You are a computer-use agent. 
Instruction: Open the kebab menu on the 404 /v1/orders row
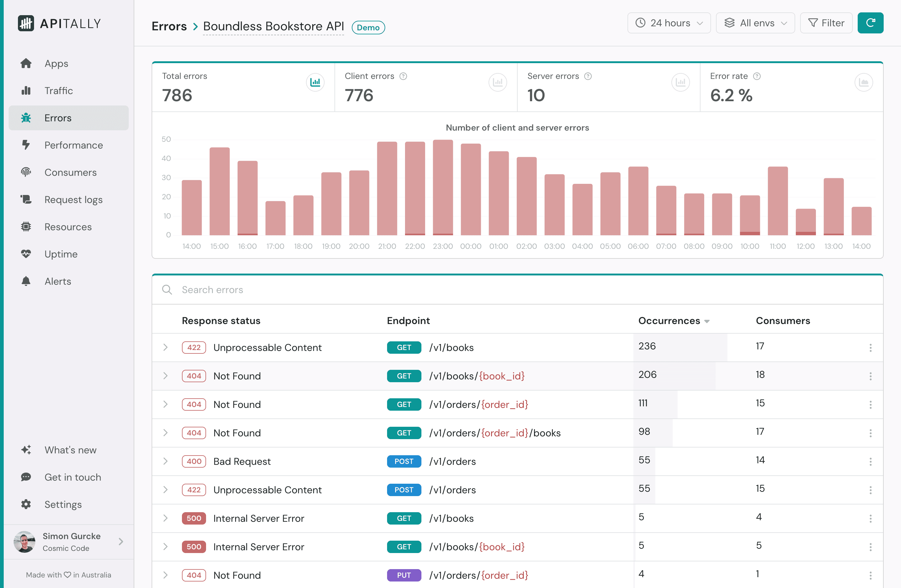(871, 404)
